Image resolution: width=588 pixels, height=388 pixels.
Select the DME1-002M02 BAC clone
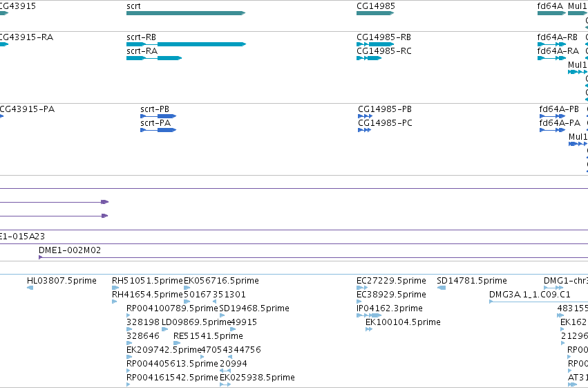pyautogui.click(x=313, y=257)
